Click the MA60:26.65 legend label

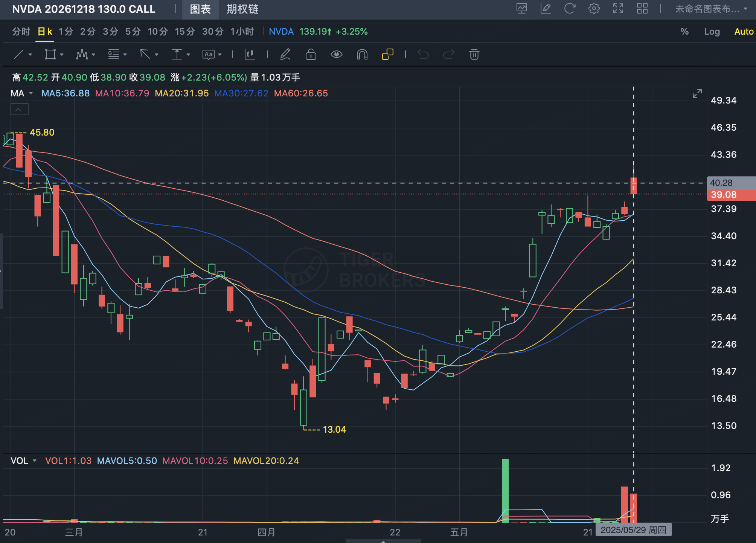[x=301, y=93]
